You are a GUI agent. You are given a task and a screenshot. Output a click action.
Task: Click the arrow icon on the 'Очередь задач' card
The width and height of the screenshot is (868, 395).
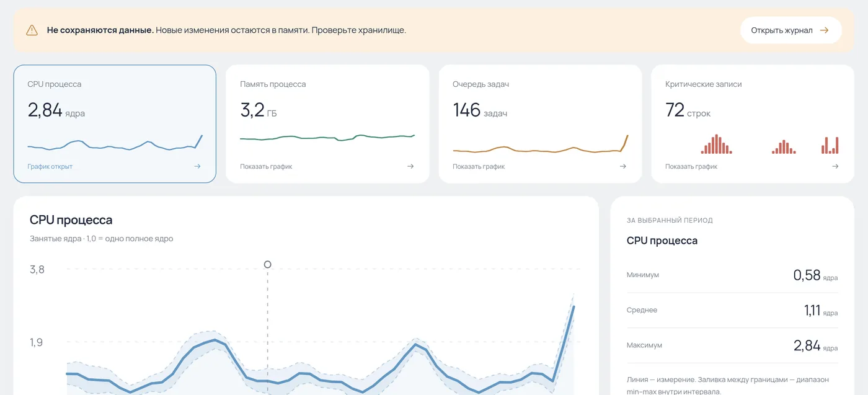click(x=623, y=166)
